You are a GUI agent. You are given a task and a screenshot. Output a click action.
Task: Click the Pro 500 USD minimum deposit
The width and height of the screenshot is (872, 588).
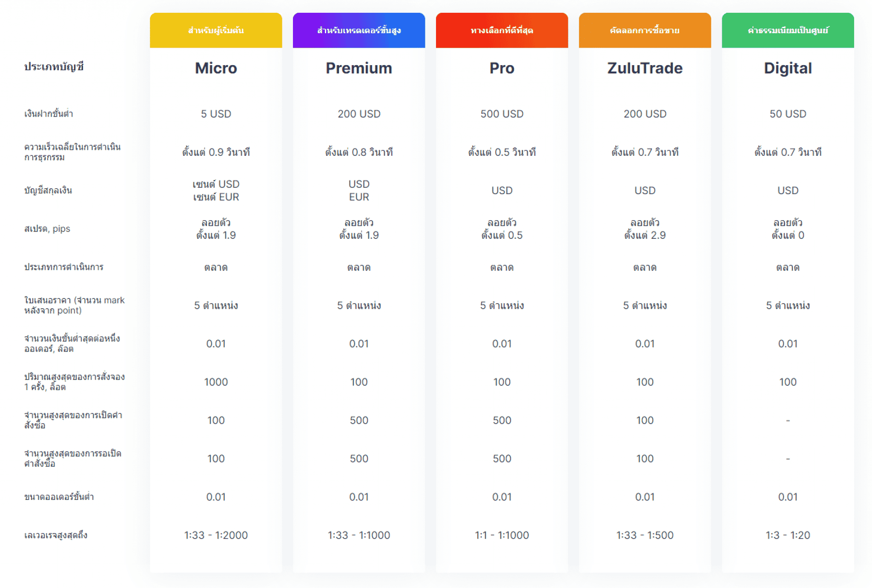[x=502, y=114]
